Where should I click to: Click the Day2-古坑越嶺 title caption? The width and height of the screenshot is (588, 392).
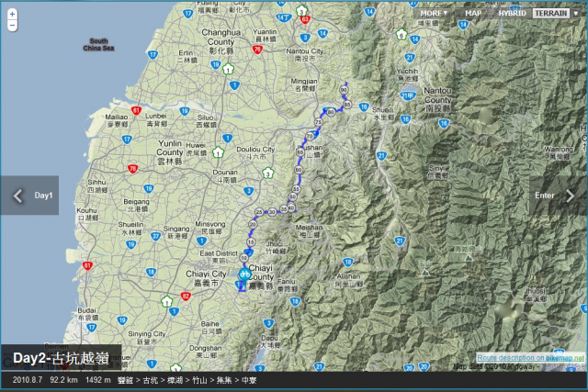62,358
